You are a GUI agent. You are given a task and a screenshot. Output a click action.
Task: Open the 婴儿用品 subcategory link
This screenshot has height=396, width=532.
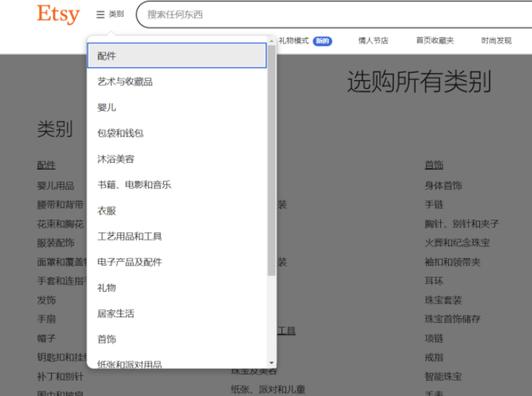coord(56,186)
